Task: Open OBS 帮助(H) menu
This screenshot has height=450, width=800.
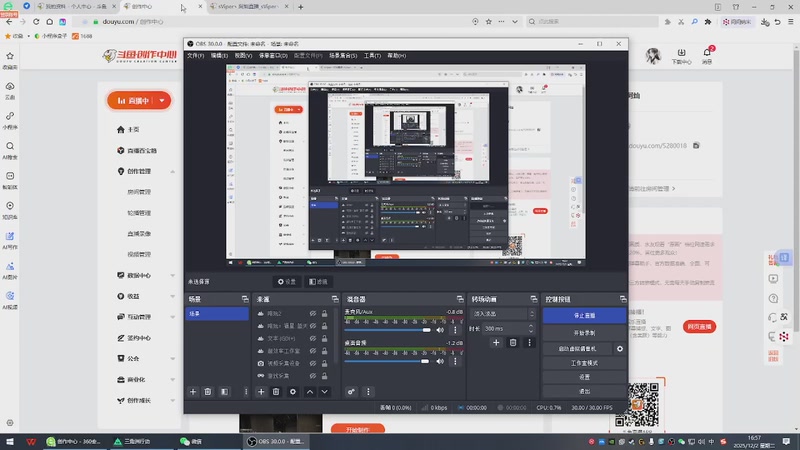Action: pyautogui.click(x=396, y=56)
